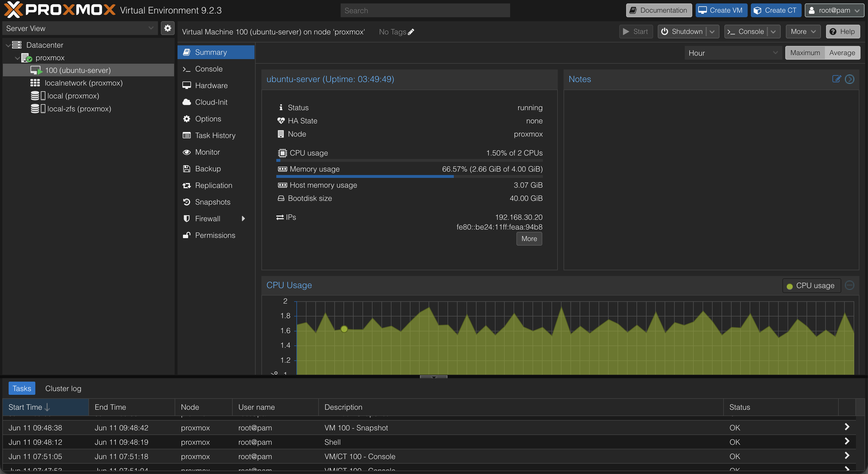Focus the top Search field
This screenshot has height=474, width=868.
coord(425,10)
